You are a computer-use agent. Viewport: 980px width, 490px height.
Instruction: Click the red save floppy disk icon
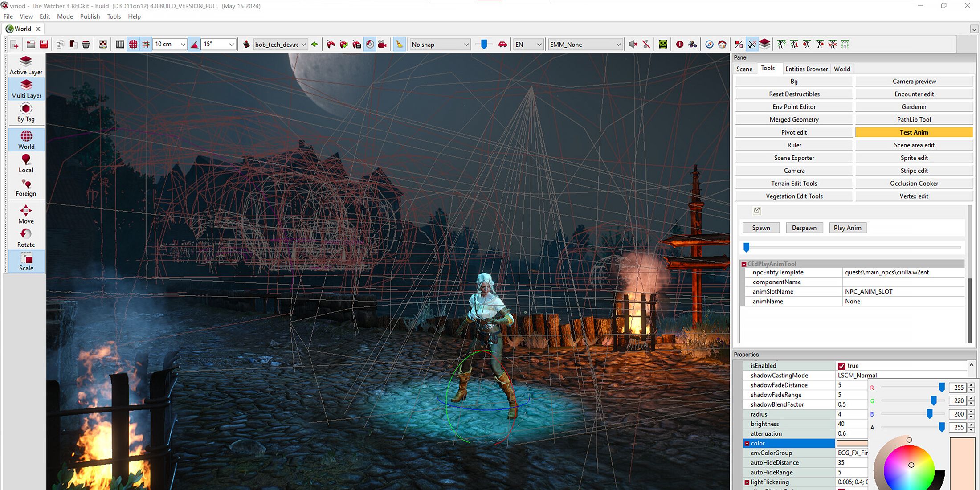(44, 45)
